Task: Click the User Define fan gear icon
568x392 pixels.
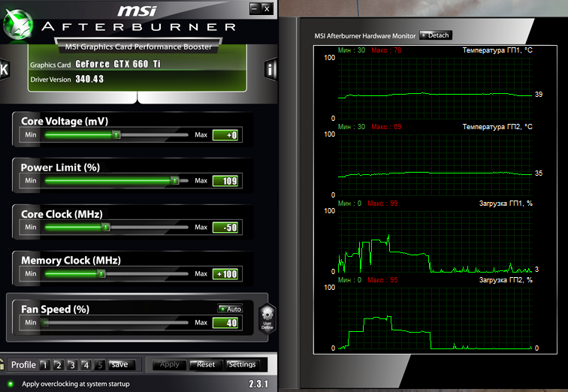Action: coord(267,318)
